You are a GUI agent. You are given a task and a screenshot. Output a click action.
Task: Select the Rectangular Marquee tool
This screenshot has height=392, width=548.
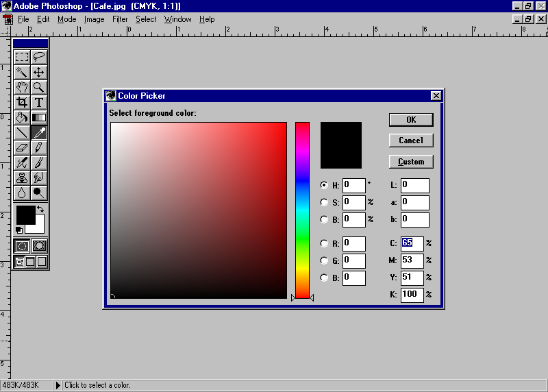[x=22, y=57]
